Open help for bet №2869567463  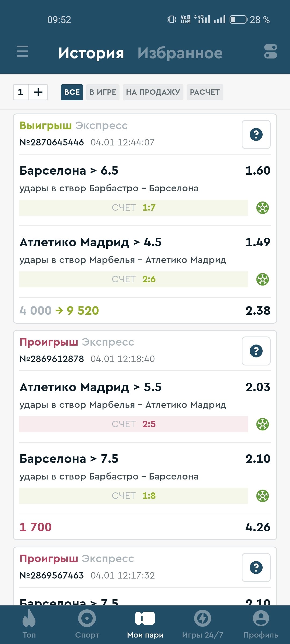pyautogui.click(x=256, y=568)
